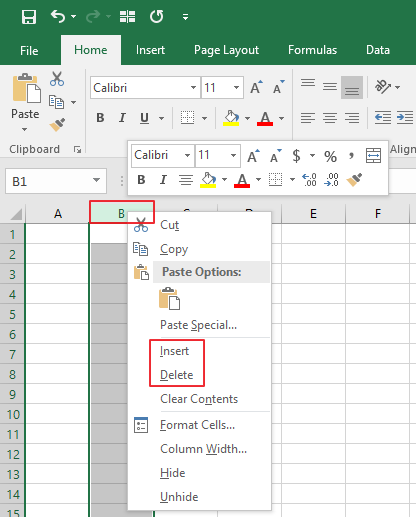
Task: Toggle Bottom Align in the ribbon
Action: coord(352,87)
